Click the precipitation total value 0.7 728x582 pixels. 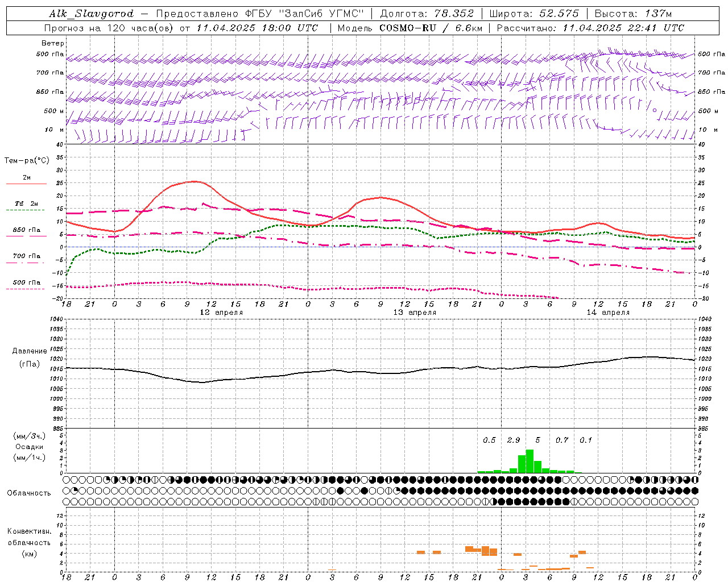(x=562, y=440)
